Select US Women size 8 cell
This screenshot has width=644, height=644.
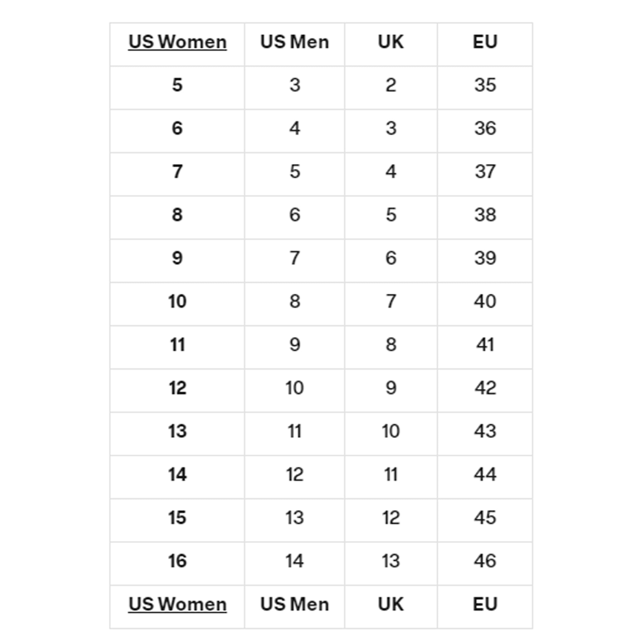click(x=177, y=215)
